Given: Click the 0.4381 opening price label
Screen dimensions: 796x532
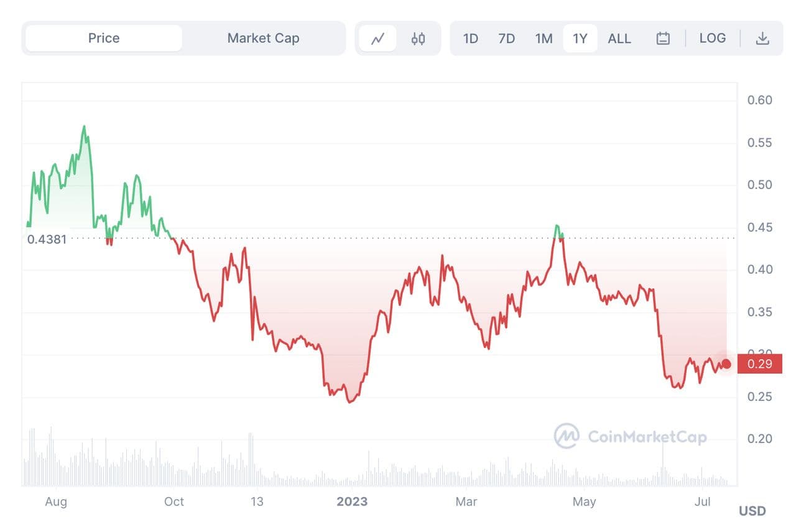Looking at the screenshot, I should click(47, 239).
